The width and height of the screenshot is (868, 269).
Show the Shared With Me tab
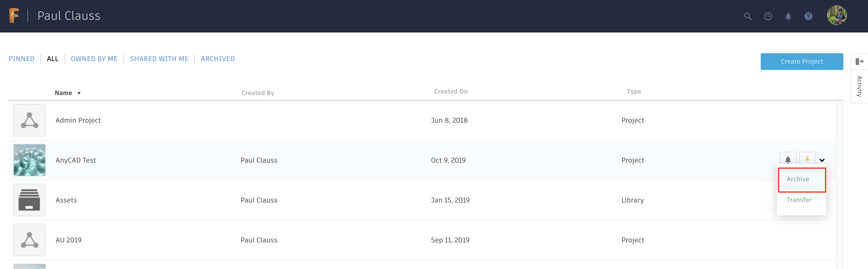point(159,59)
